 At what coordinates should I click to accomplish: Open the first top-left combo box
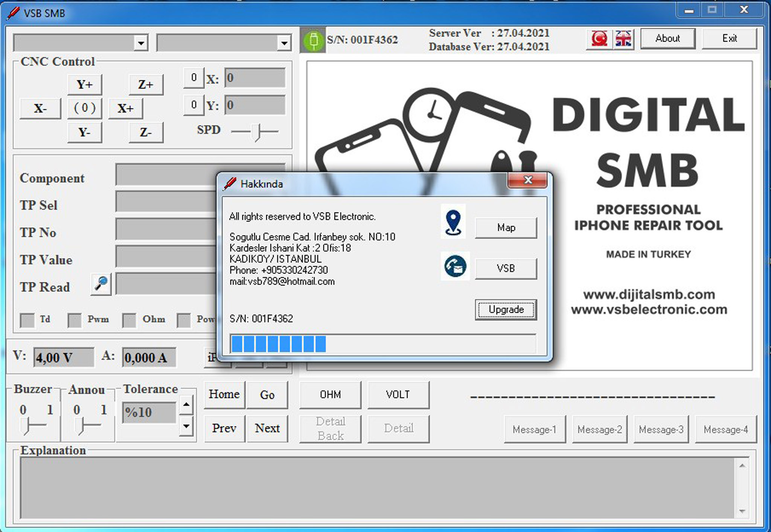coord(81,43)
